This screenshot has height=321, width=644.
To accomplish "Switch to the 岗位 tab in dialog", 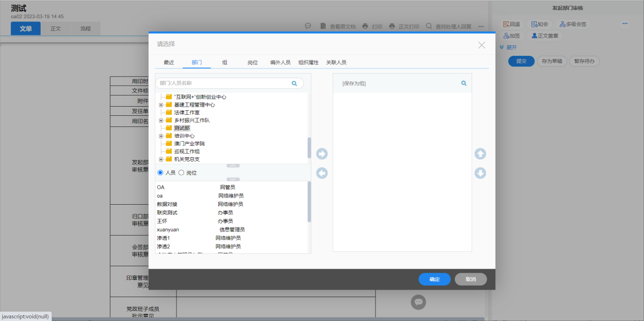I will (x=253, y=62).
